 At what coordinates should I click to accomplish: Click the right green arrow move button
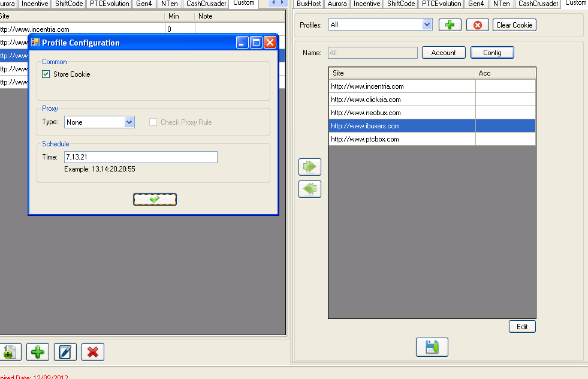coord(310,167)
